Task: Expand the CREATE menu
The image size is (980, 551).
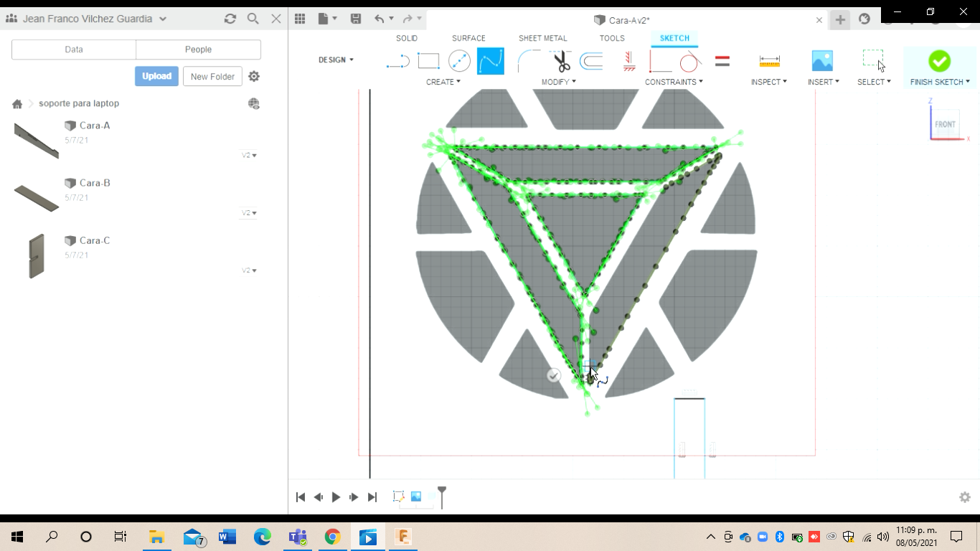Action: coord(443,82)
